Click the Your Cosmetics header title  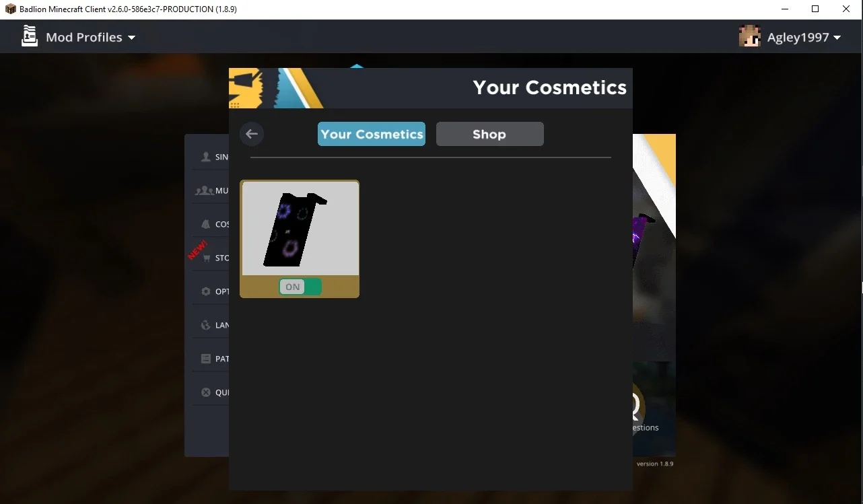[x=549, y=87]
